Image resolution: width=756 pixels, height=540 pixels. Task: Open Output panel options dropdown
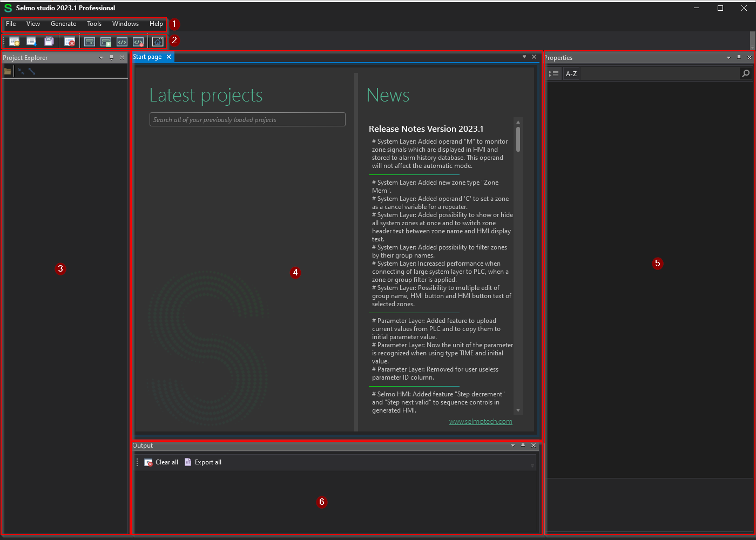click(x=512, y=446)
